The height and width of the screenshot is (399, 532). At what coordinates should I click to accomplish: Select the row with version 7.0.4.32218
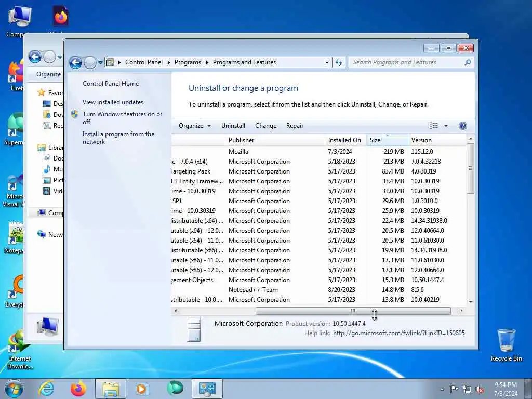[x=319, y=162]
